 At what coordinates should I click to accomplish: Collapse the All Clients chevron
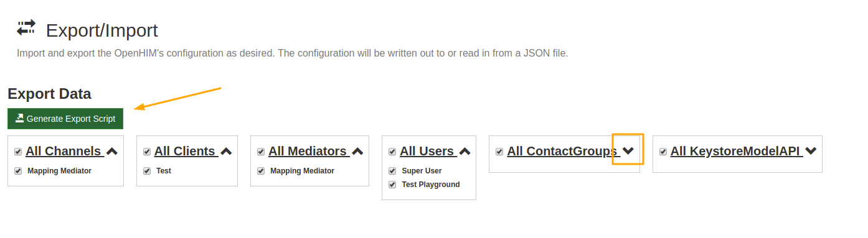[227, 151]
